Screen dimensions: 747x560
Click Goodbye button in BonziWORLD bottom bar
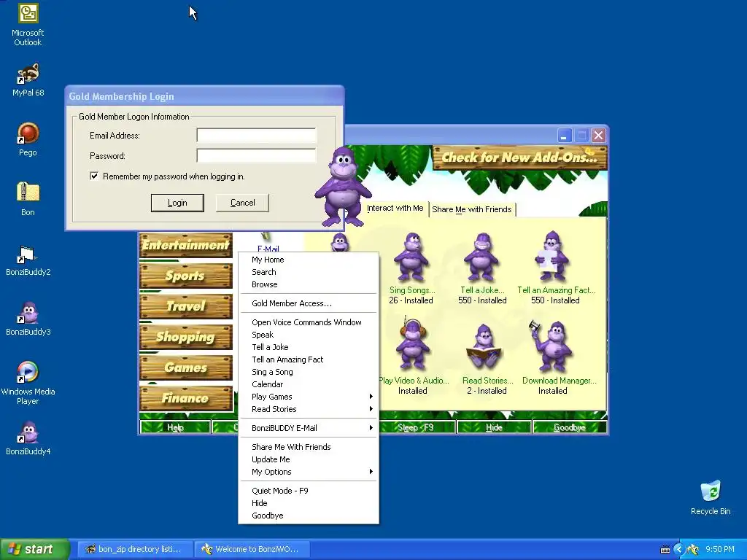(x=570, y=427)
